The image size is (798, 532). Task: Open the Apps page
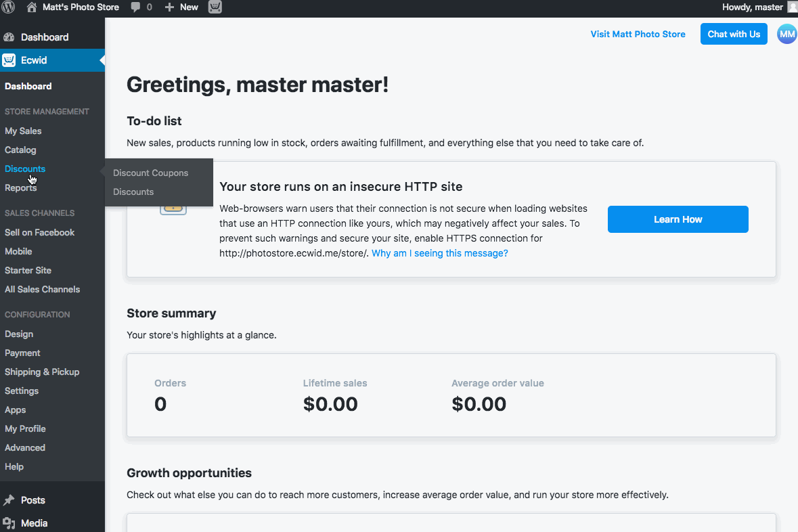pos(16,409)
